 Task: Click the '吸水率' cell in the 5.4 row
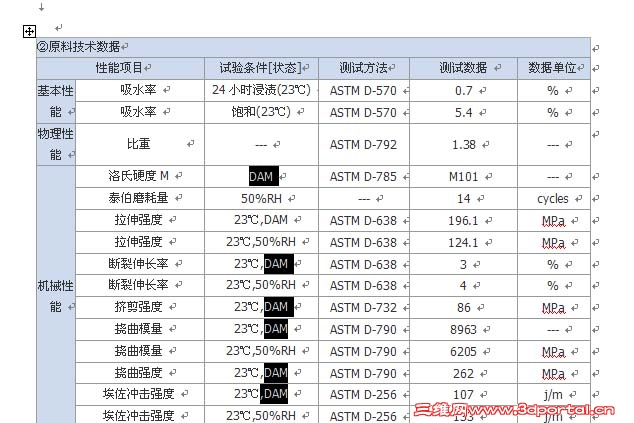pyautogui.click(x=138, y=112)
